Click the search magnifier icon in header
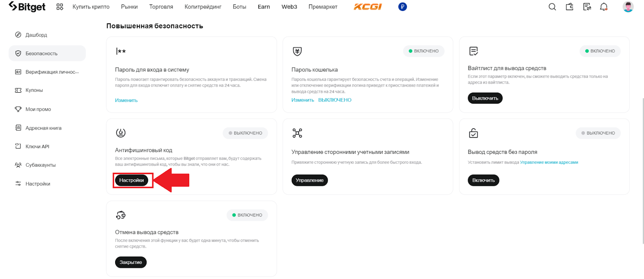Screen dimensions: 644x279 (552, 7)
